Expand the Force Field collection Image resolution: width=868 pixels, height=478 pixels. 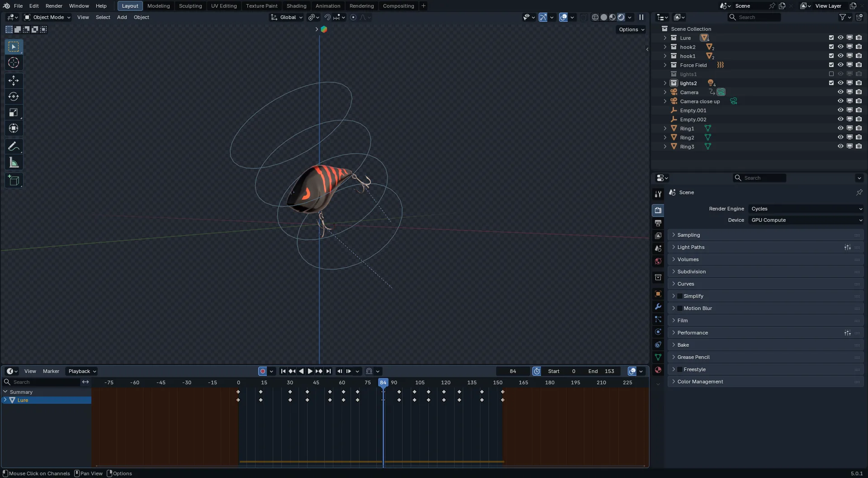(x=665, y=65)
